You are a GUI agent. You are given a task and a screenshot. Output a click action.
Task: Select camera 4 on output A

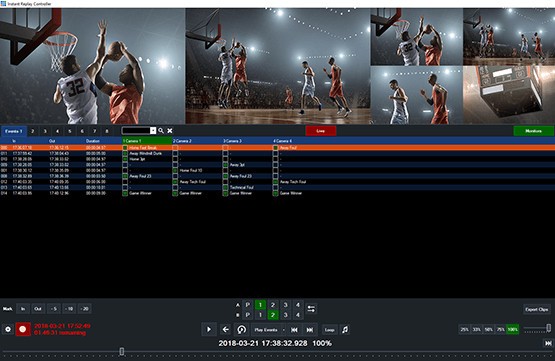298,305
